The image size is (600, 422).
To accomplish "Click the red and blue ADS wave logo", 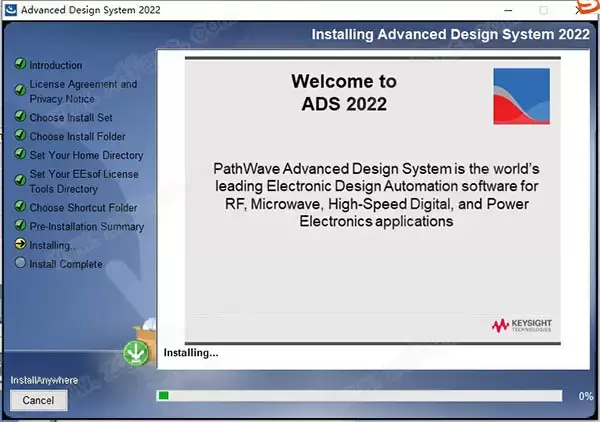I will click(x=521, y=95).
